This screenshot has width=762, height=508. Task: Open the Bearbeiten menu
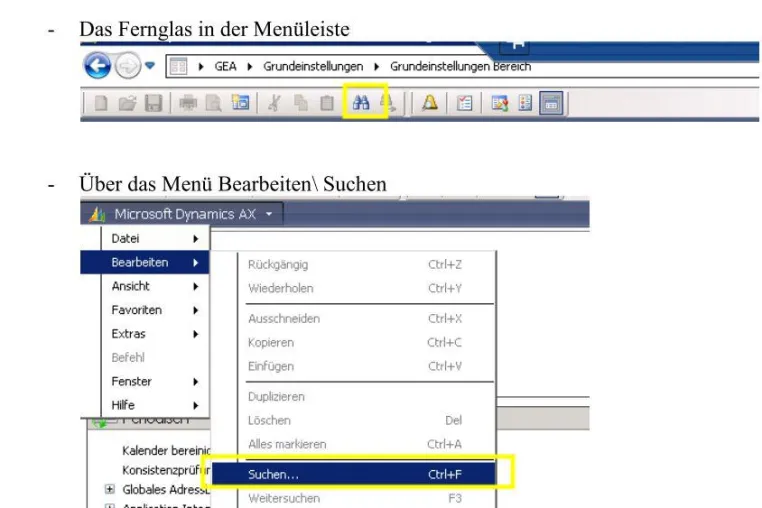click(x=145, y=263)
